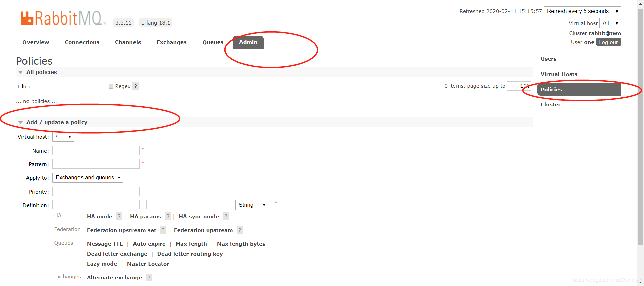Screen dimensions: 644x286
Task: Open help for HA mode
Action: coord(119,217)
